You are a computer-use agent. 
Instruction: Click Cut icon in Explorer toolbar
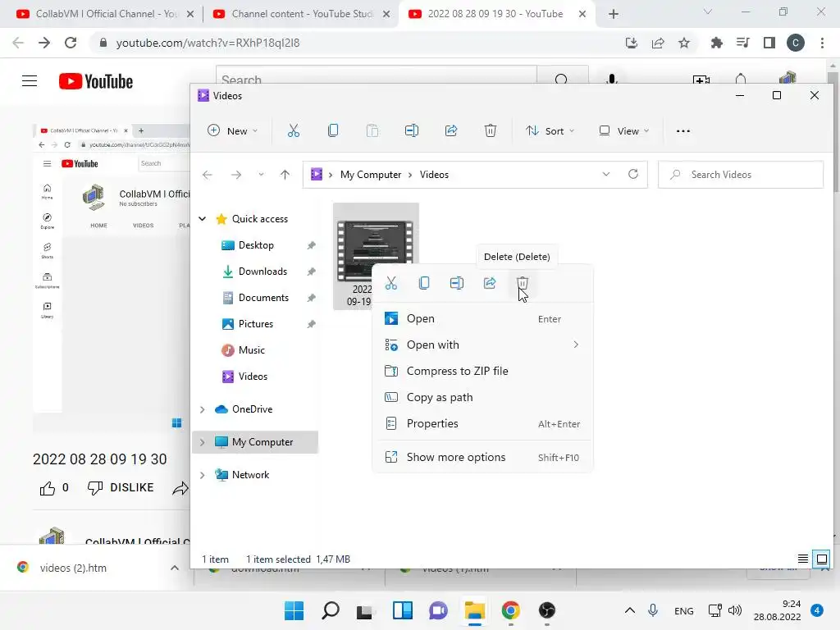[x=294, y=130]
